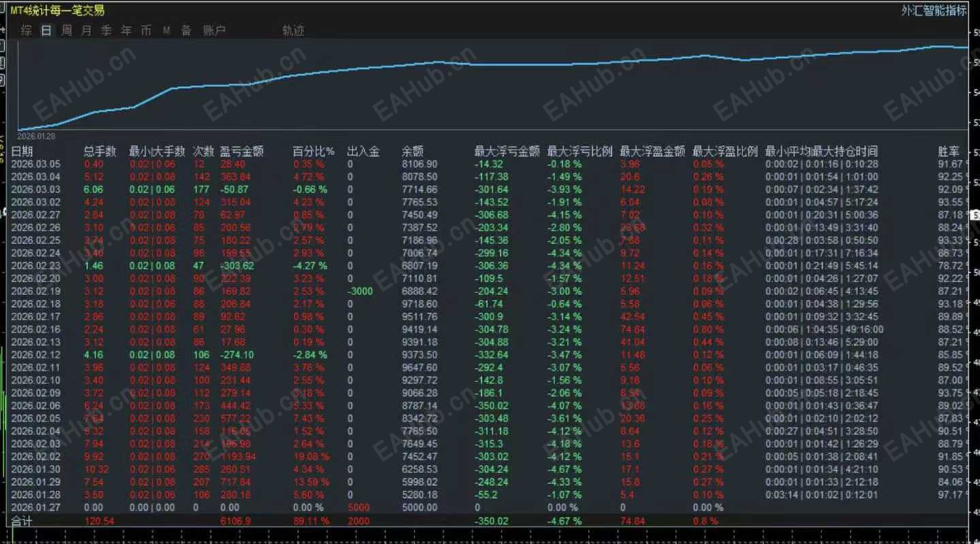980x544 pixels.
Task: Click the 总手数 column header
Action: click(100, 151)
